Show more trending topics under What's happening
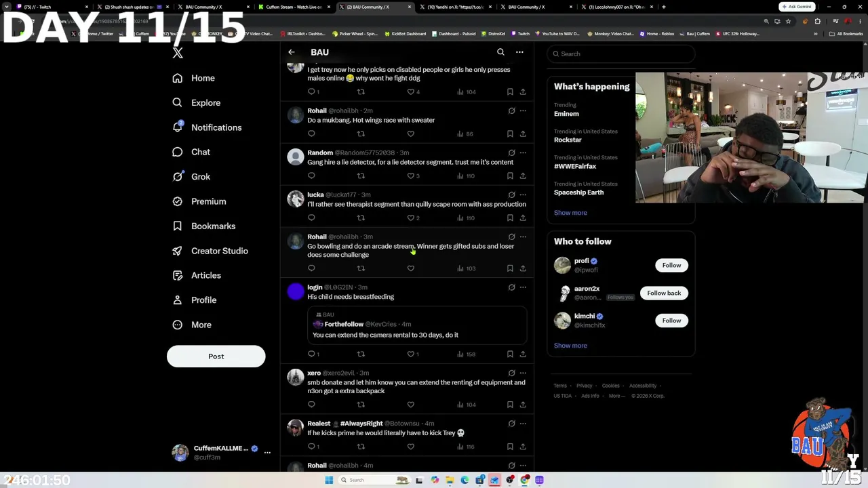Image resolution: width=868 pixels, height=488 pixels. pyautogui.click(x=570, y=213)
